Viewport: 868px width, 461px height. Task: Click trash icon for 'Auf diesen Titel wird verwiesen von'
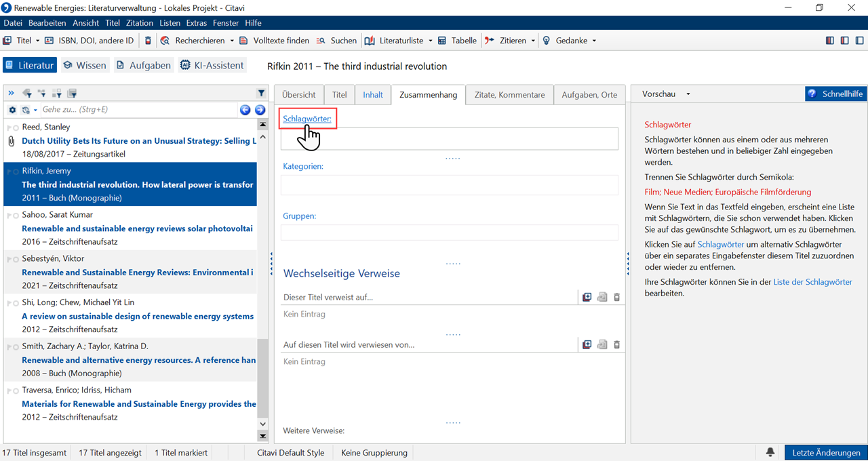617,344
